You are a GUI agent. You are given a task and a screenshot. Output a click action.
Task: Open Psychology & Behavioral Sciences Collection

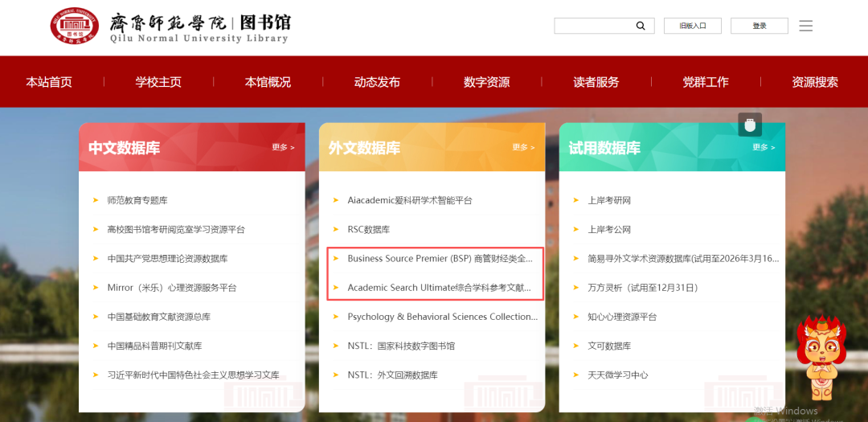443,317
